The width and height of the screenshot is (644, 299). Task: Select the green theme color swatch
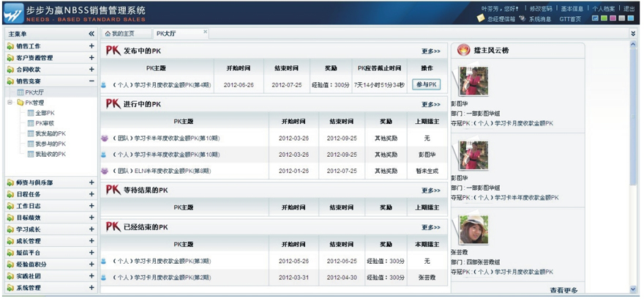pos(604,18)
